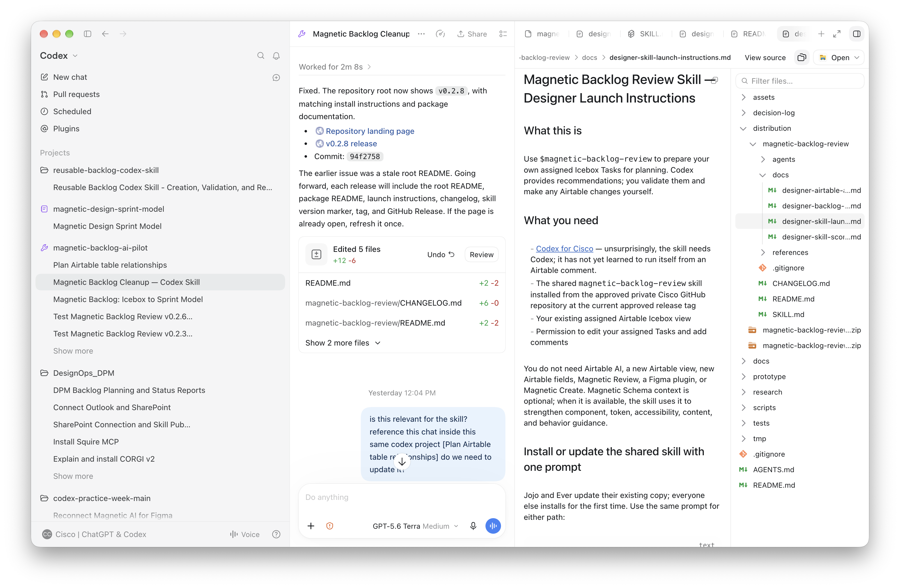Show 2 more files

click(x=343, y=343)
